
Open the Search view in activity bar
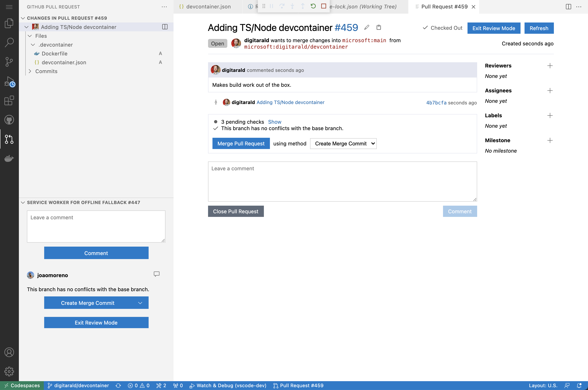pyautogui.click(x=9, y=42)
